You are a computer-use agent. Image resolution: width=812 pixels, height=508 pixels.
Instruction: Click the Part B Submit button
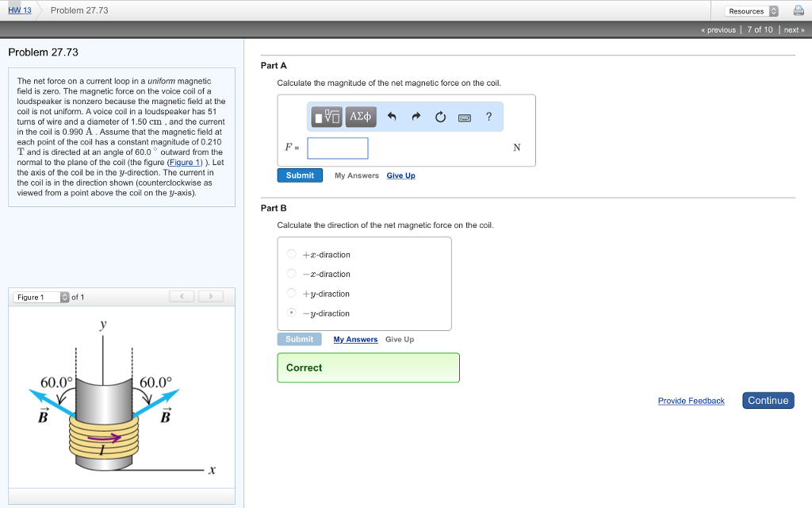(299, 339)
